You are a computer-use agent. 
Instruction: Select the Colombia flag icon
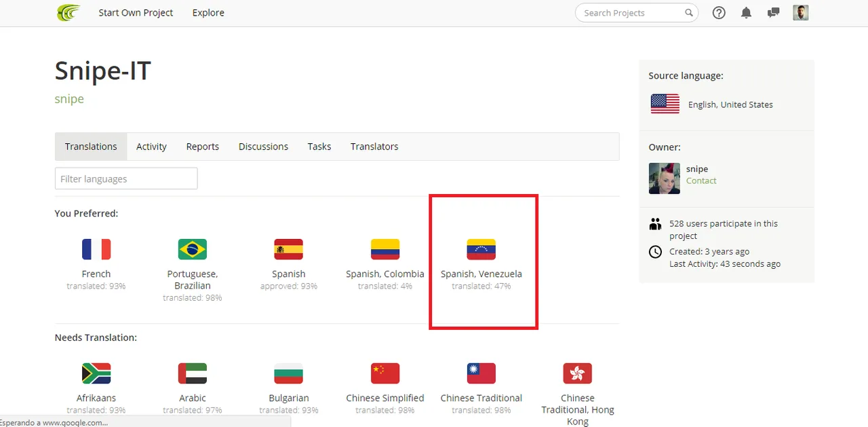pyautogui.click(x=385, y=249)
